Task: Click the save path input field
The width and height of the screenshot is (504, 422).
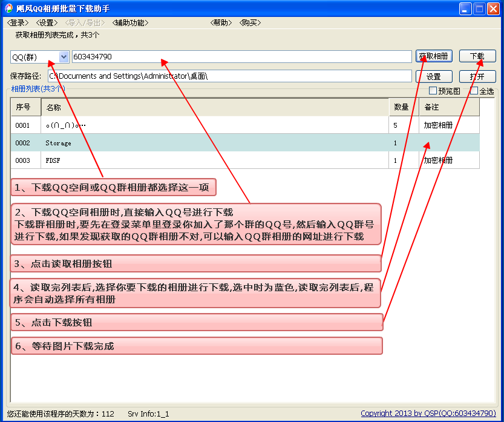Action: click(229, 76)
